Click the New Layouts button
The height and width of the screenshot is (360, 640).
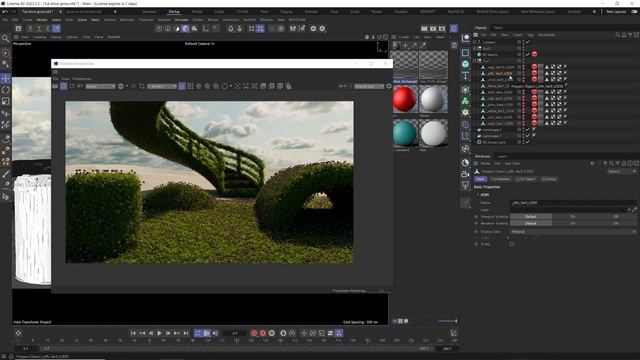[616, 12]
